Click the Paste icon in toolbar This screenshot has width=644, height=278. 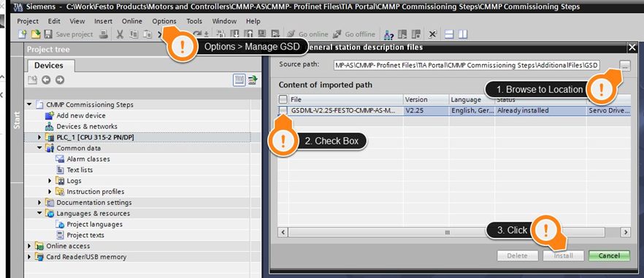click(x=147, y=34)
